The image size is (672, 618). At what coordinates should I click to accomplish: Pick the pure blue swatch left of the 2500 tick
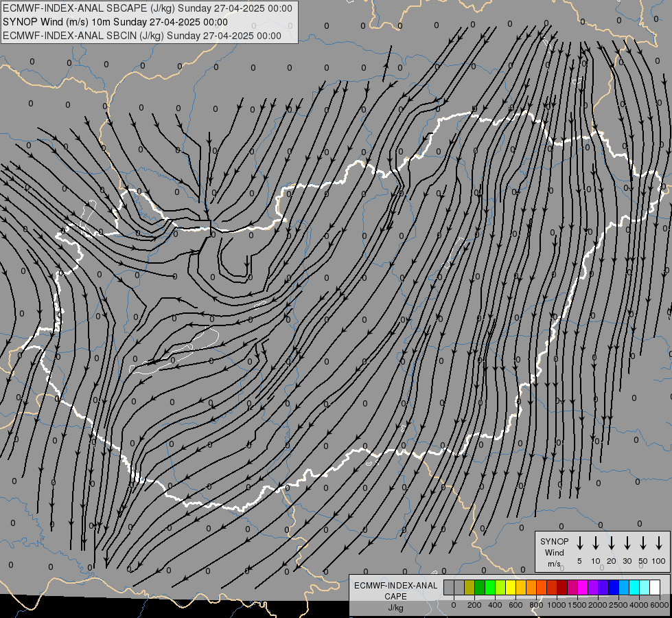click(613, 587)
